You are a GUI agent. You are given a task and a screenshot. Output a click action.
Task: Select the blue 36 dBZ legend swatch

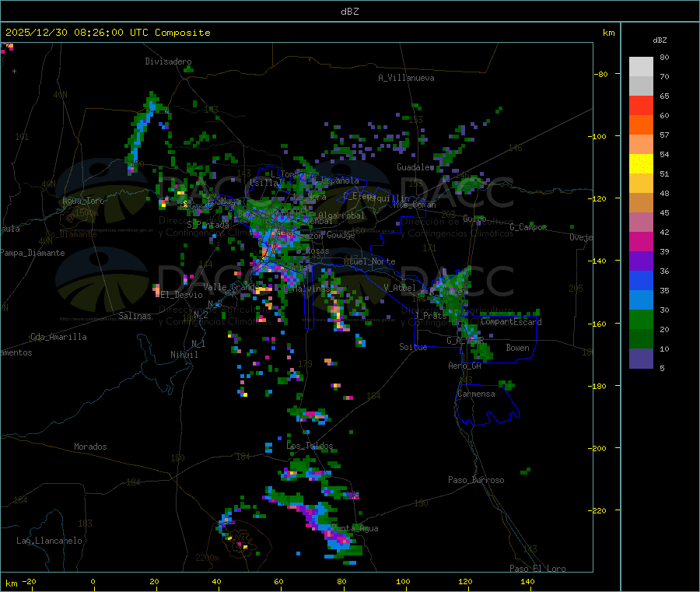tap(641, 280)
